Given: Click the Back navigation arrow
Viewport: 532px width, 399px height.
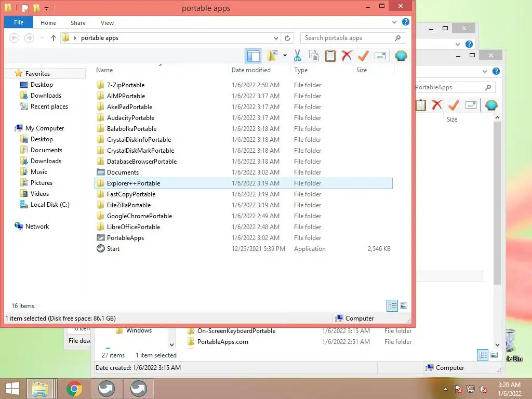Looking at the screenshot, I should 14,37.
